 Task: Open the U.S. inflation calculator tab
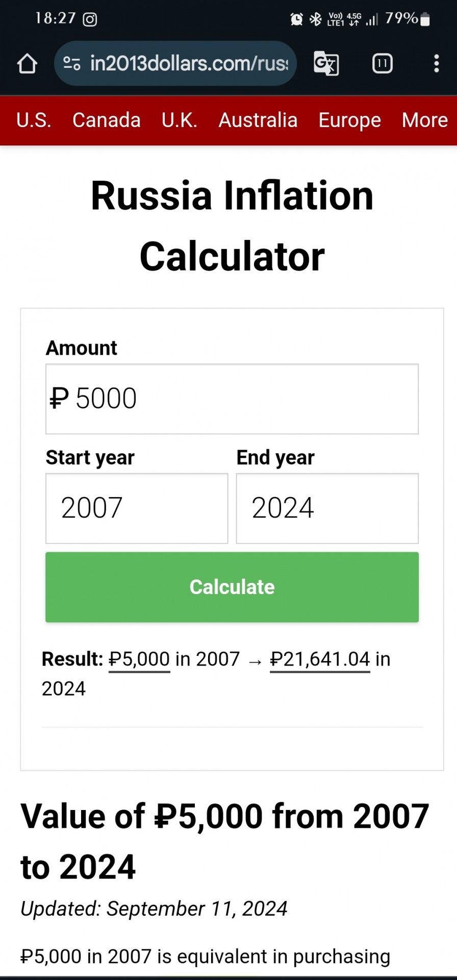(x=34, y=120)
